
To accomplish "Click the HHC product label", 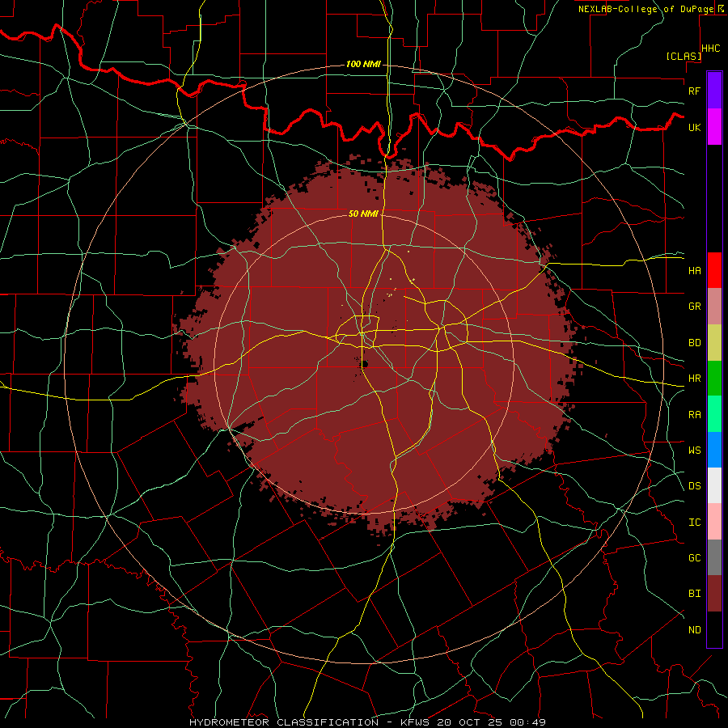I will 711,49.
